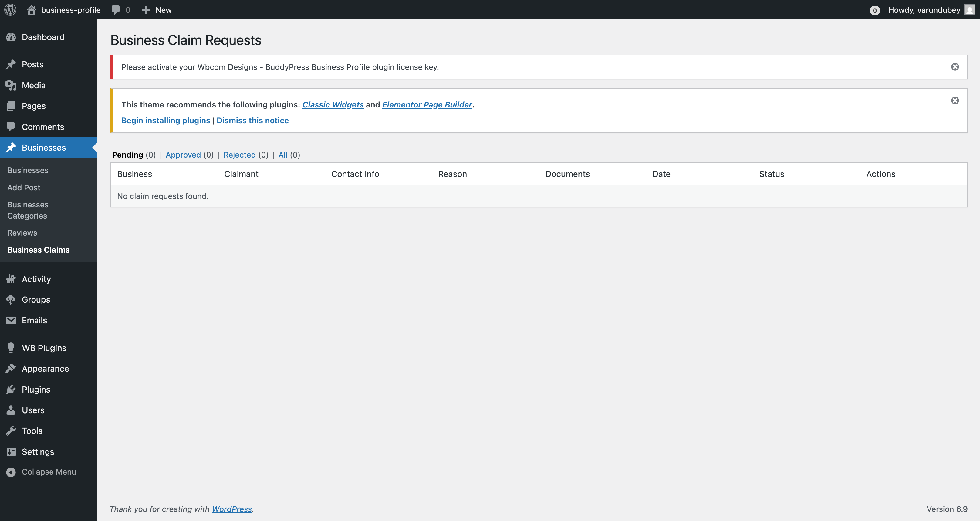Screen dimensions: 980x521
Task: Switch to the Approved claims filter
Action: click(x=183, y=155)
